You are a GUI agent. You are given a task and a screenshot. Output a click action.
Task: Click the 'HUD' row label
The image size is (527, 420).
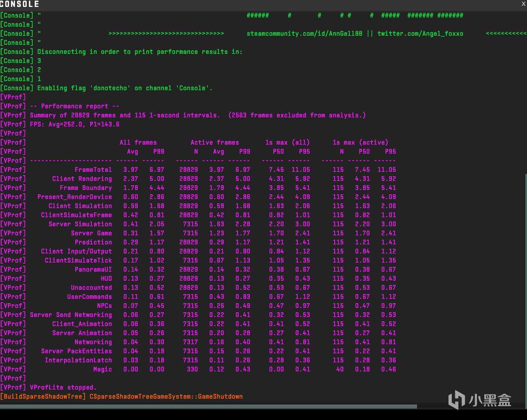click(106, 279)
